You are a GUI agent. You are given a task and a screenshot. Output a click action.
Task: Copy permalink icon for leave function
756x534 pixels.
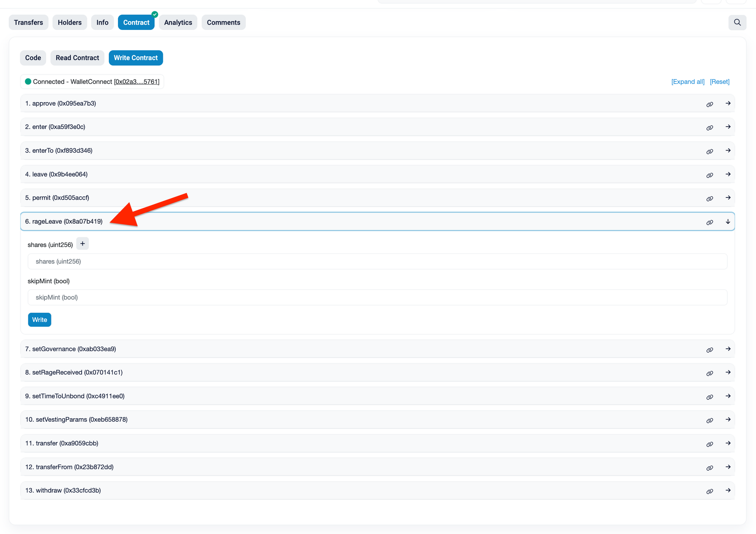tap(710, 175)
